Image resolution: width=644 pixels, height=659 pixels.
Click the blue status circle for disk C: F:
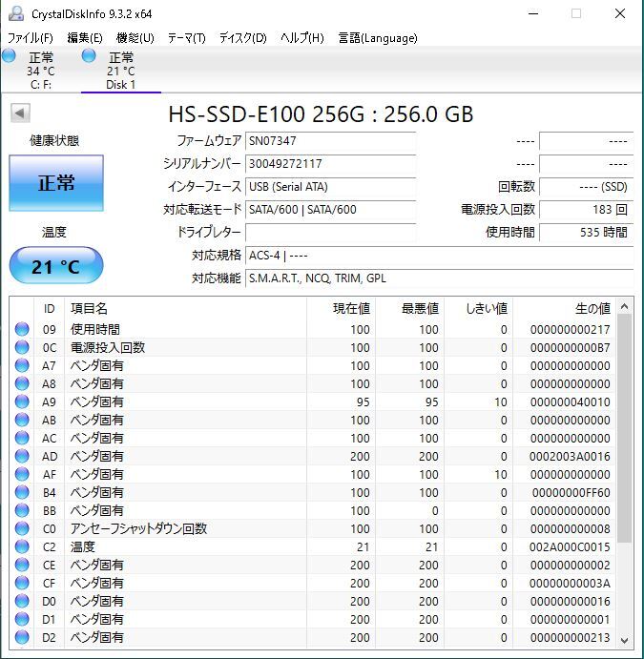[x=9, y=55]
